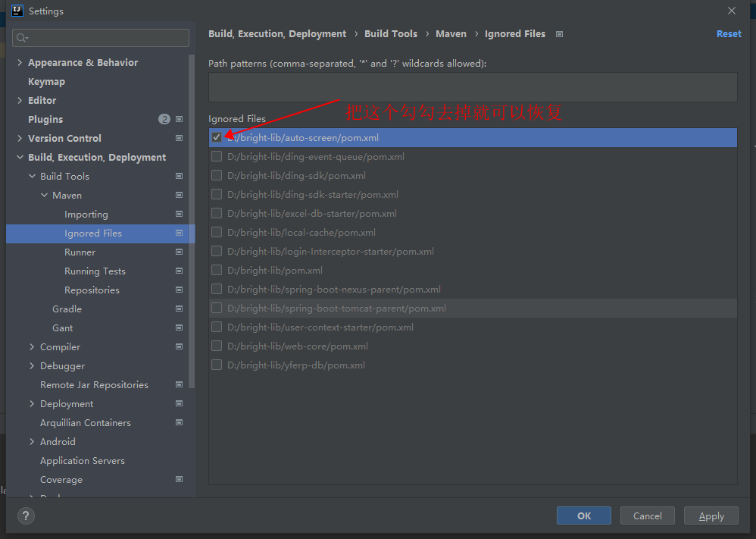This screenshot has height=539, width=756.
Task: Click Build Tools in the breadcrumb
Action: 391,34
